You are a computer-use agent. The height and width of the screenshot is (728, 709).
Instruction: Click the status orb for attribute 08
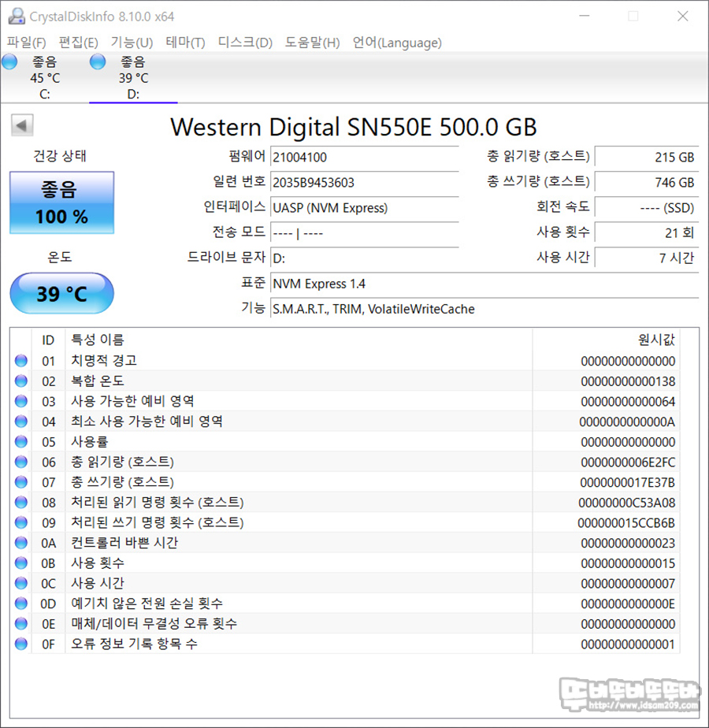pyautogui.click(x=21, y=503)
